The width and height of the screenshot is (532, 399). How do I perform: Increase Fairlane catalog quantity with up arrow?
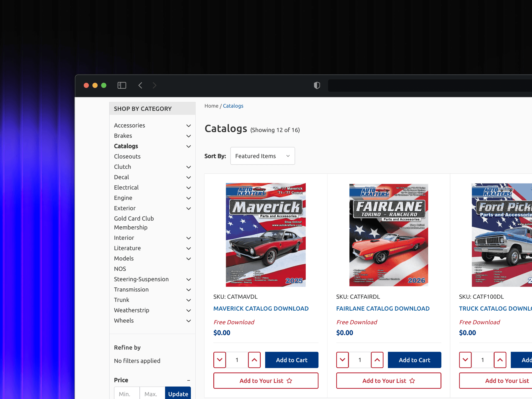click(377, 360)
